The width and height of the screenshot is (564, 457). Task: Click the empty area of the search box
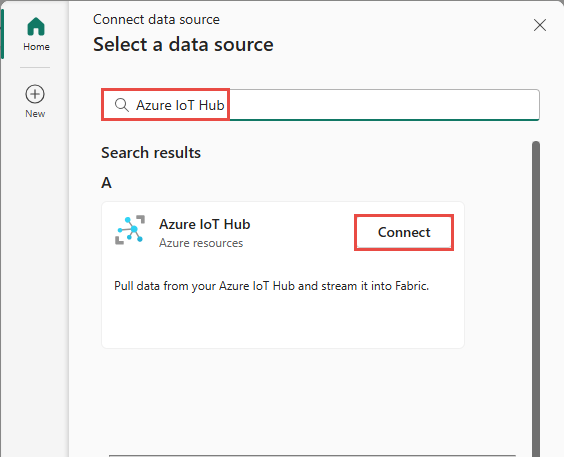384,105
